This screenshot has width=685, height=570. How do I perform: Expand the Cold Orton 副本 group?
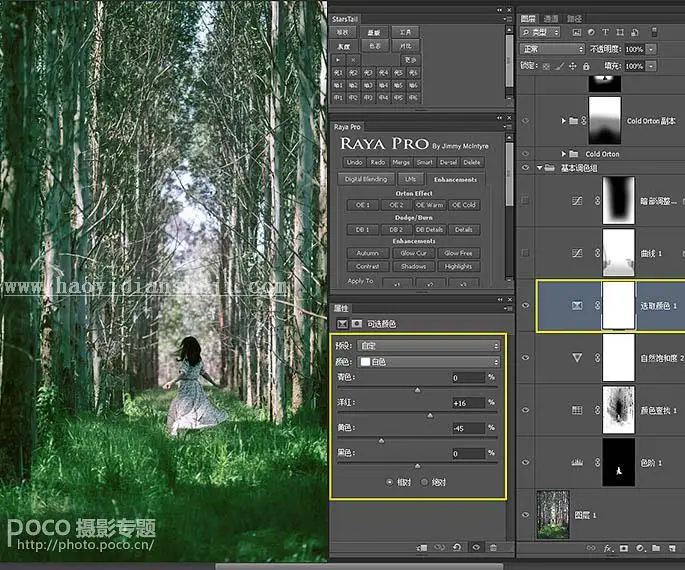(x=564, y=121)
